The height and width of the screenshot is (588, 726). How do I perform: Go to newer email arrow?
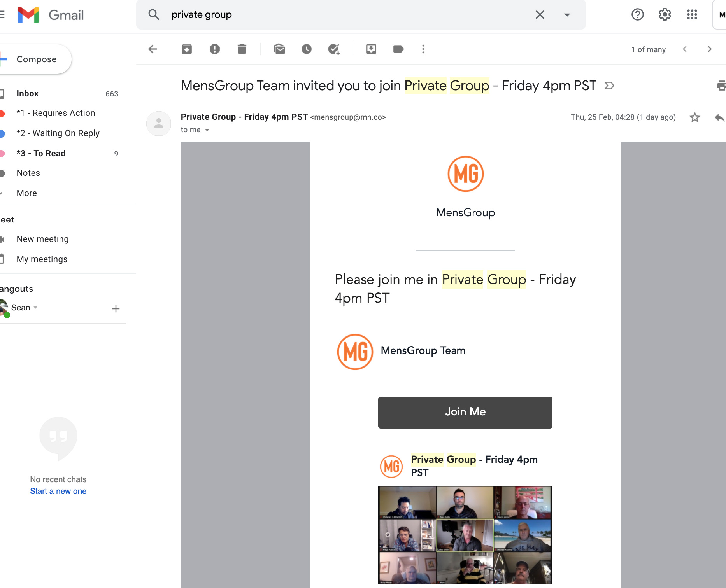click(685, 49)
